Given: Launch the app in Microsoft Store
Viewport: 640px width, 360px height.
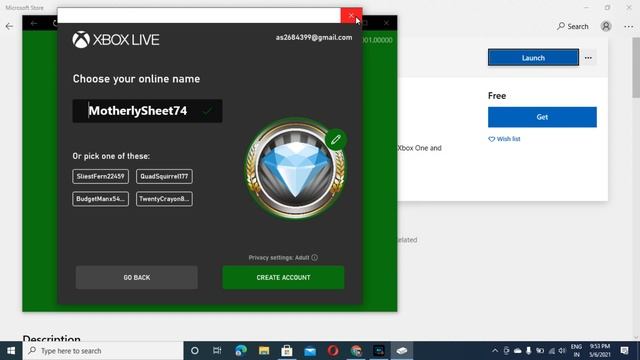Looking at the screenshot, I should (x=533, y=58).
